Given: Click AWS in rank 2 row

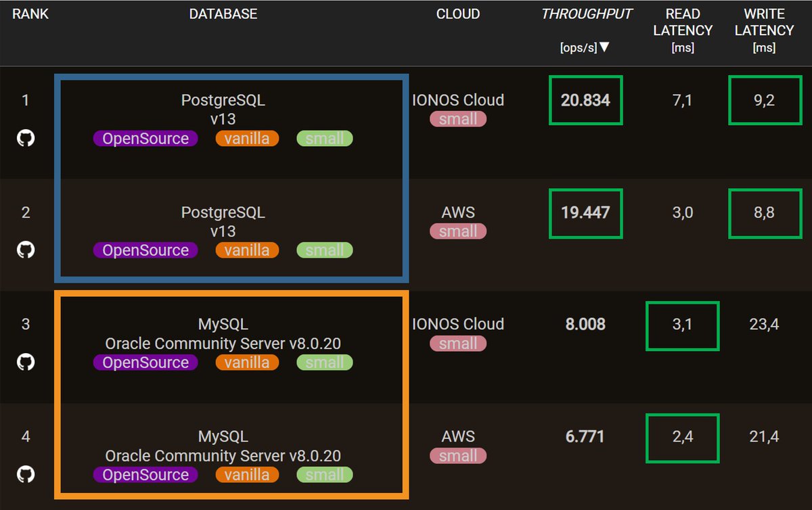Looking at the screenshot, I should pos(458,212).
